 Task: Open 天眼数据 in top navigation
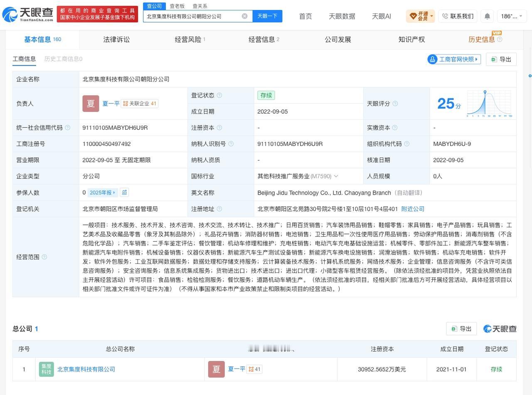342,16
